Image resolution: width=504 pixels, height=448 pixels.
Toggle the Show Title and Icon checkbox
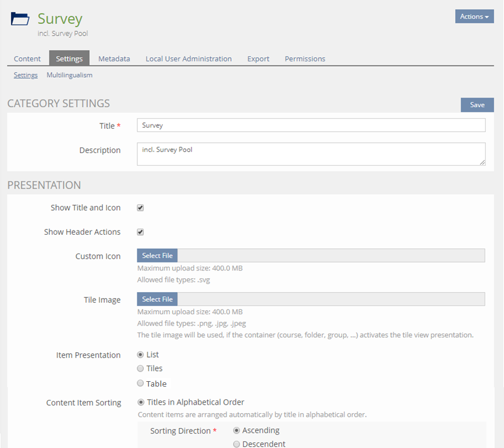140,208
